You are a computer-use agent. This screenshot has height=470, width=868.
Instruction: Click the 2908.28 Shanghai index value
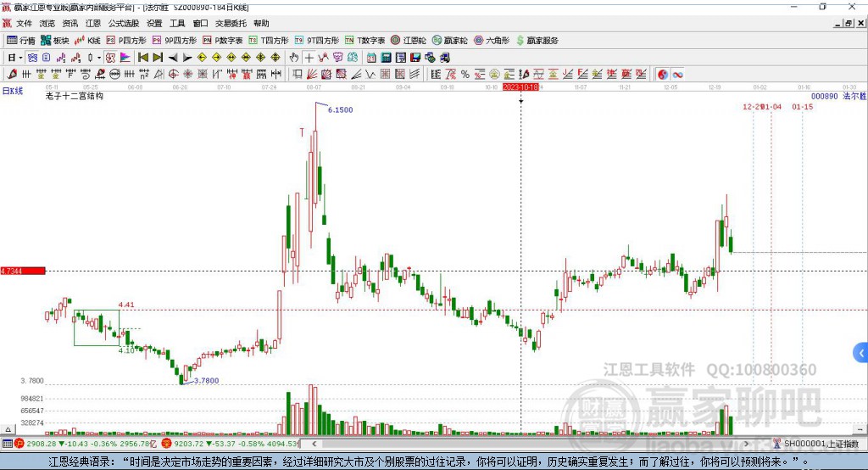tap(42, 444)
